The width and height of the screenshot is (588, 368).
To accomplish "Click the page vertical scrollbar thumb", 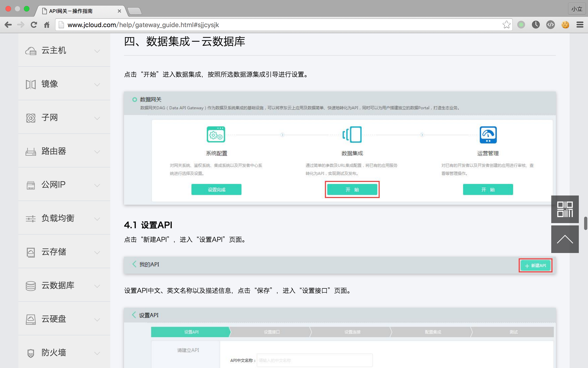I will (x=585, y=223).
